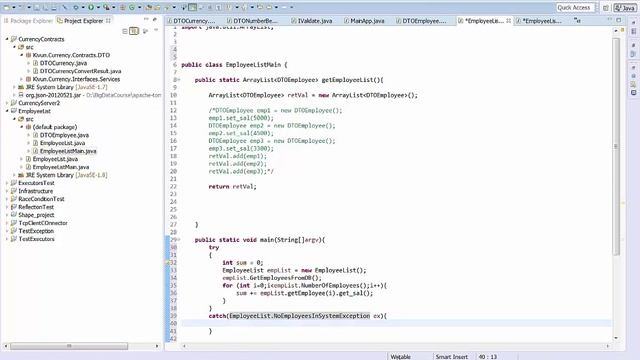Show the hidden editor tabs list
The width and height of the screenshot is (640, 360).
(x=577, y=20)
